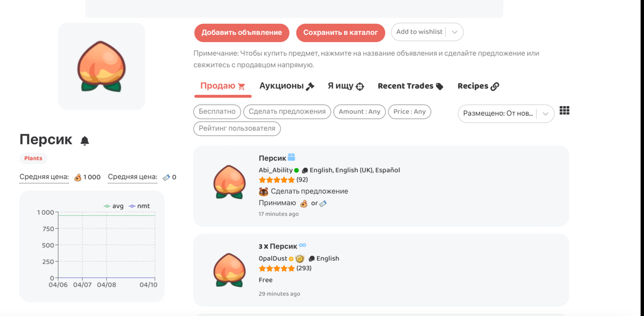This screenshot has height=316, width=644.
Task: Toggle the Бесплатно filter chip
Action: pos(217,112)
